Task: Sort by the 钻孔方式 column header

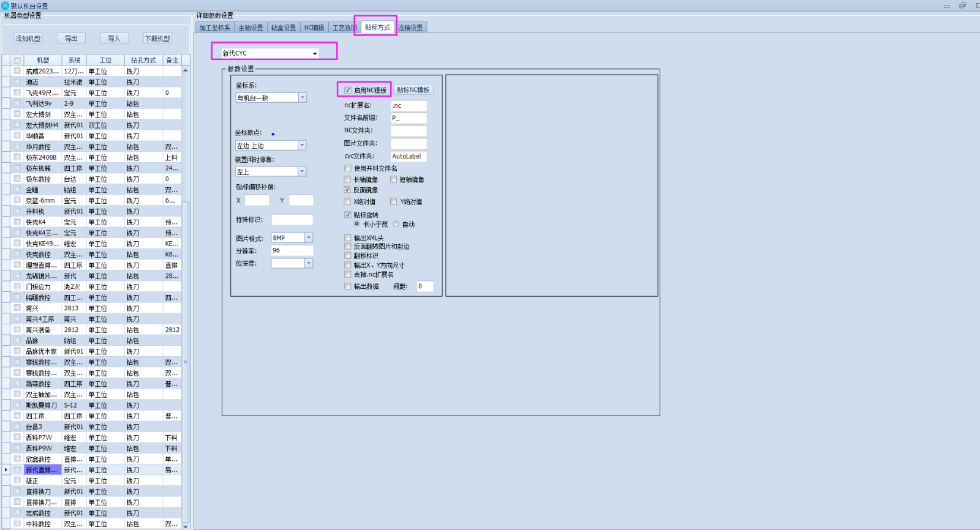Action: [143, 60]
